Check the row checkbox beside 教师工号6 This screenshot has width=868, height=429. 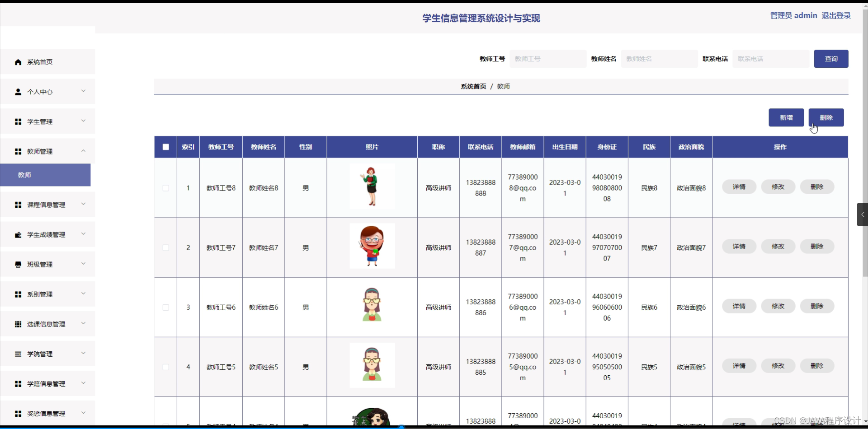165,308
